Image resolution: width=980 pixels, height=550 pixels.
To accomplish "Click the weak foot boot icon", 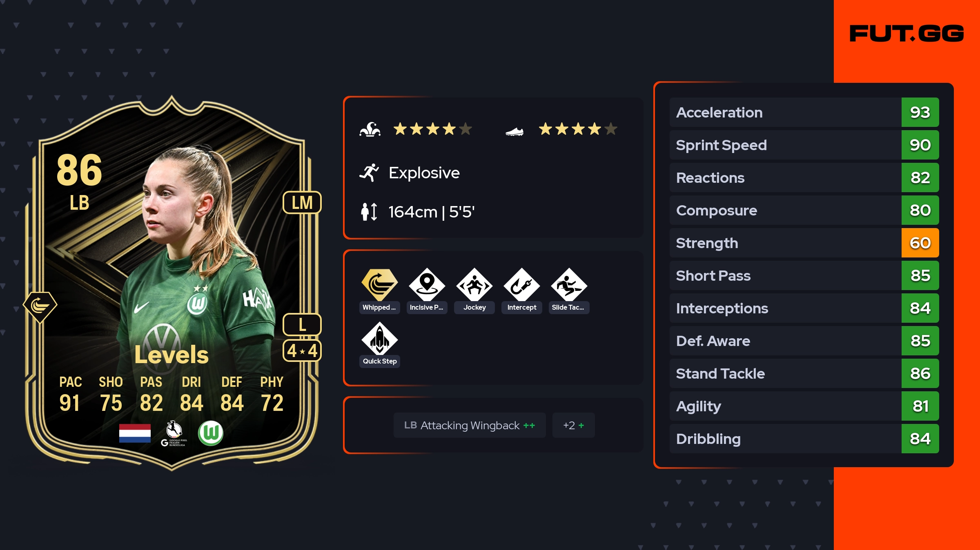I will click(514, 131).
